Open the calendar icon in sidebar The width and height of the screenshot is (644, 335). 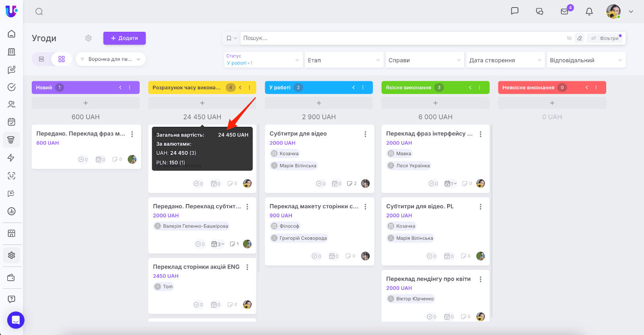[x=12, y=122]
